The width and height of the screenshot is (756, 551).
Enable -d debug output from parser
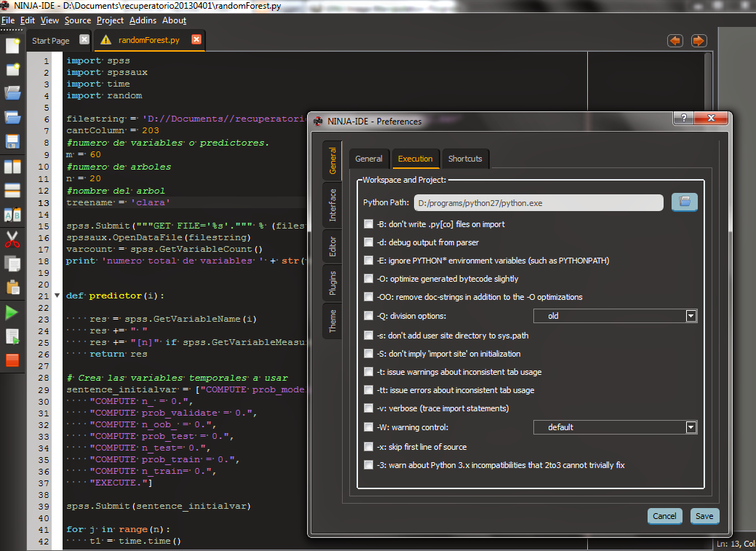point(368,242)
